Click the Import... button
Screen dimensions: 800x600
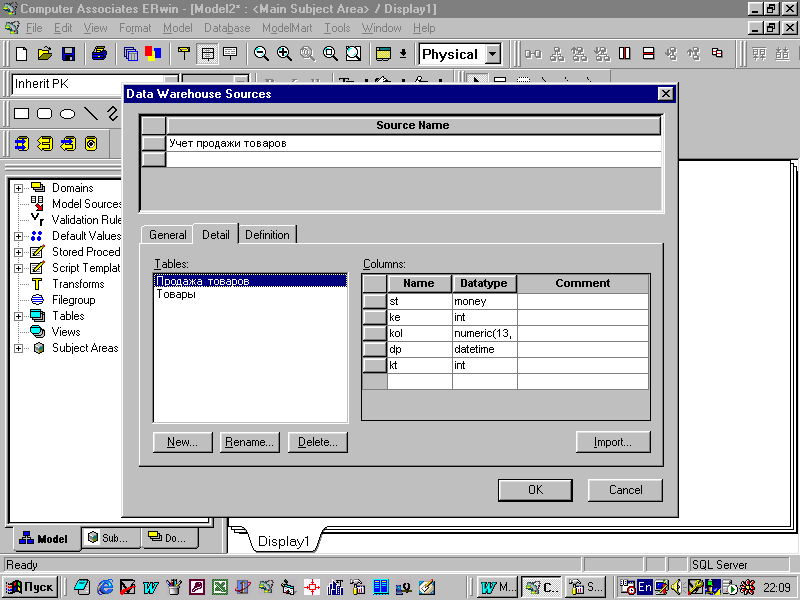(613, 442)
